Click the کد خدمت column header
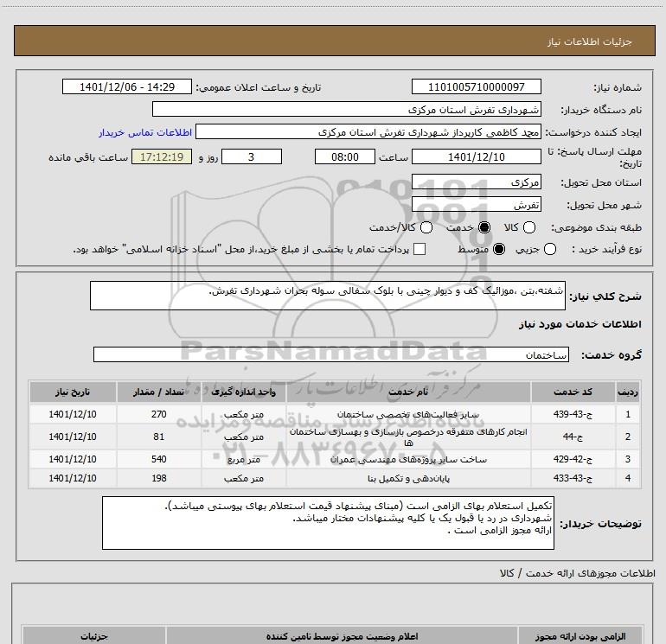This screenshot has height=644, width=666. 573,392
